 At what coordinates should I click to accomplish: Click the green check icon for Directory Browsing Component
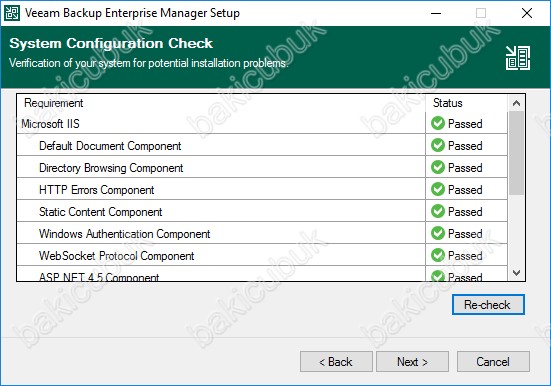438,167
